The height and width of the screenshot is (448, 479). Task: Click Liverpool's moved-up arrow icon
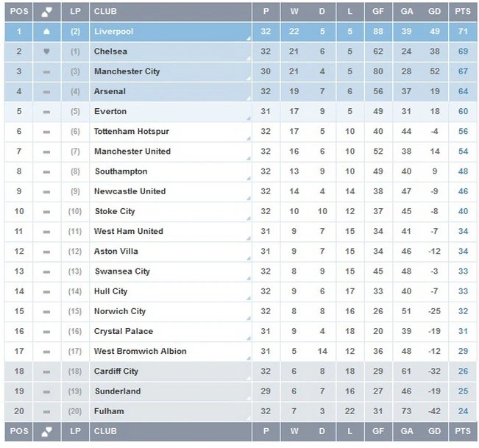point(46,32)
